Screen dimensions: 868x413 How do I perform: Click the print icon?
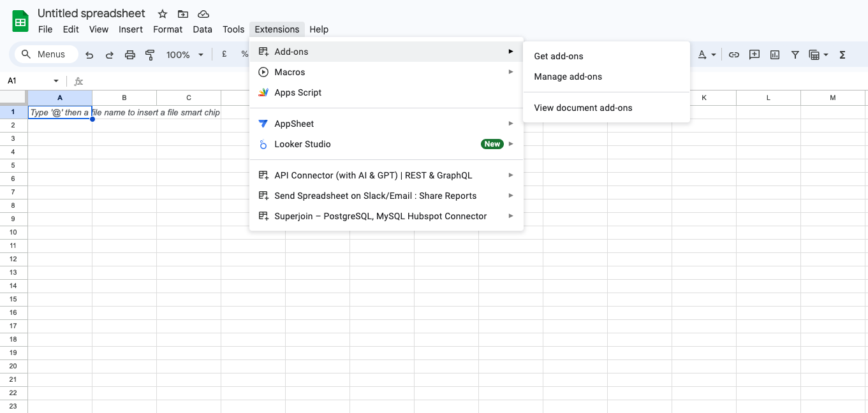(130, 55)
